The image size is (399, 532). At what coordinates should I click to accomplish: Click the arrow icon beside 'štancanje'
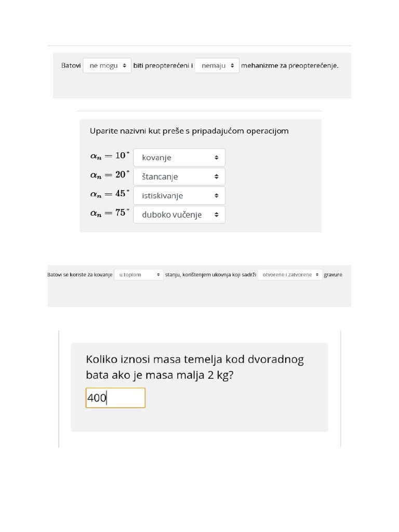(216, 177)
